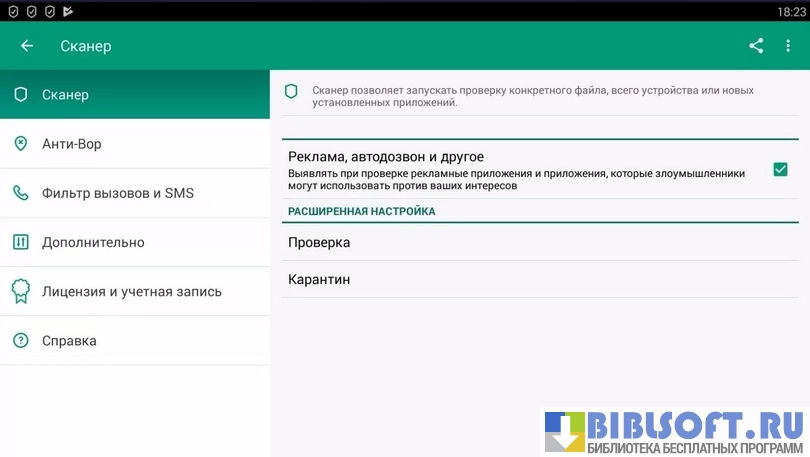Click the Play Store icon in status bar
This screenshot has width=810, height=457.
pos(67,11)
